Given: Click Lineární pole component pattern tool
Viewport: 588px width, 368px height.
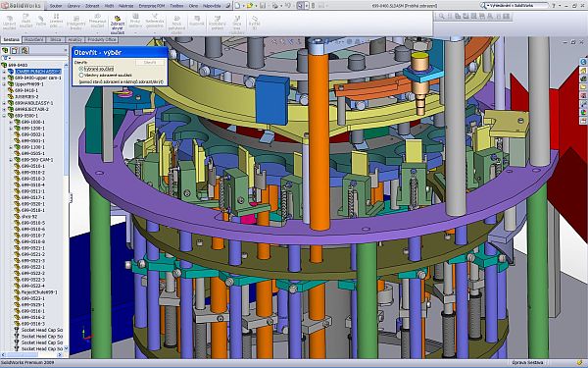Looking at the screenshot, I should click(56, 21).
